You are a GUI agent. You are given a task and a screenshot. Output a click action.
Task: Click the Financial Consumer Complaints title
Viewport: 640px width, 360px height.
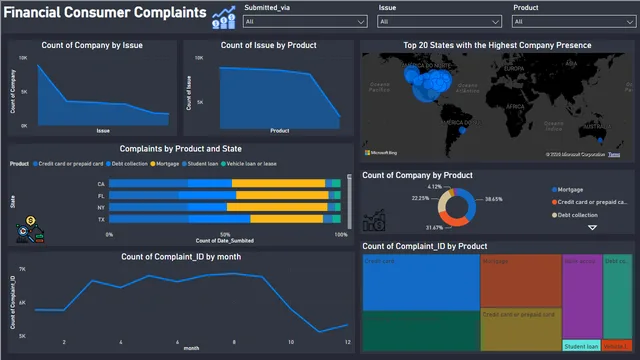click(105, 12)
